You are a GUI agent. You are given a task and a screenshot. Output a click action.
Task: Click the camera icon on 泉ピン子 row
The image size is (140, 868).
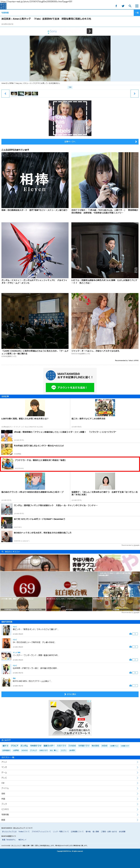[x=131, y=634]
